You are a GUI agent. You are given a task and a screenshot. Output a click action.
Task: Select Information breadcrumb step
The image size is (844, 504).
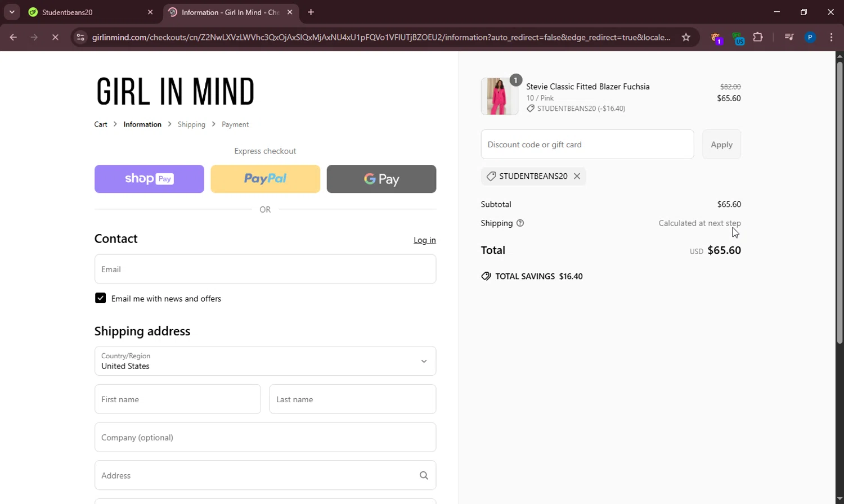click(x=142, y=124)
